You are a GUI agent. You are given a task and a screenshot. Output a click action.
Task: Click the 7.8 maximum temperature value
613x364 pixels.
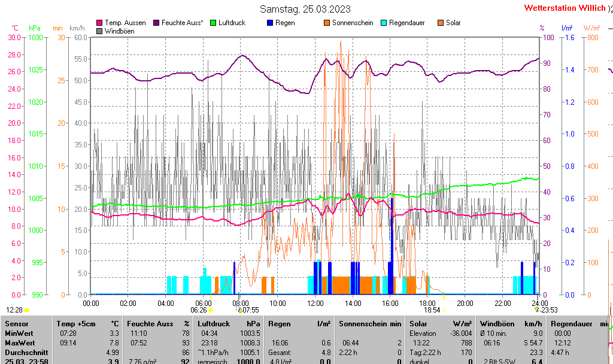(x=114, y=343)
